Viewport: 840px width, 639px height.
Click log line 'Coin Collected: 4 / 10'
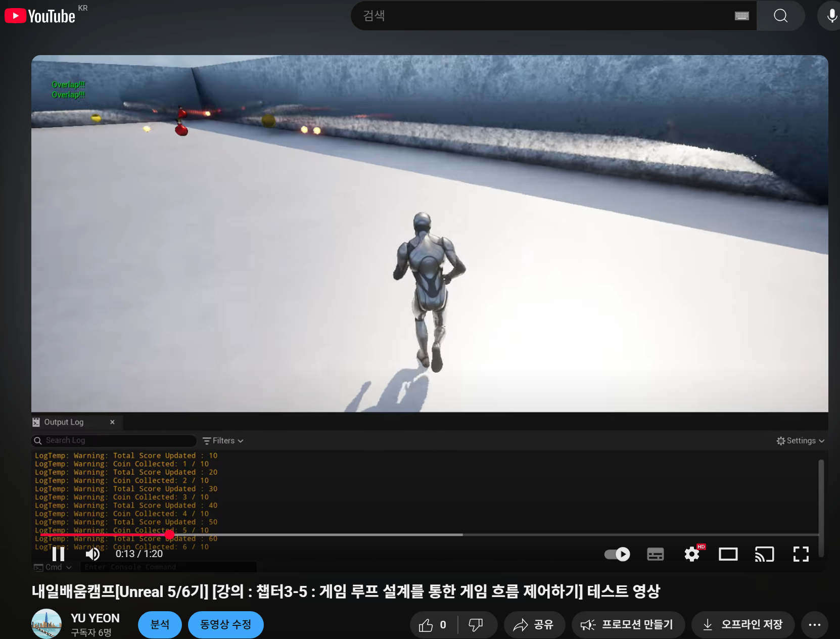point(122,514)
